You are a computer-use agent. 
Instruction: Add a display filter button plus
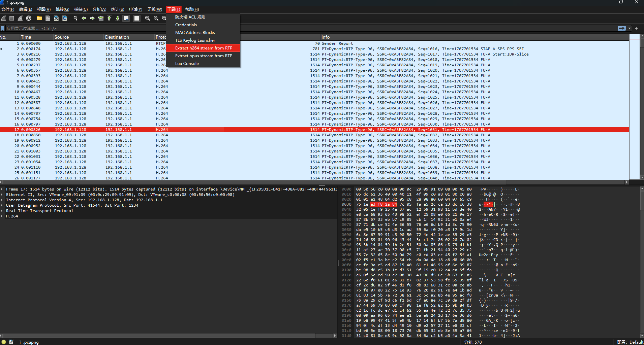click(x=636, y=28)
